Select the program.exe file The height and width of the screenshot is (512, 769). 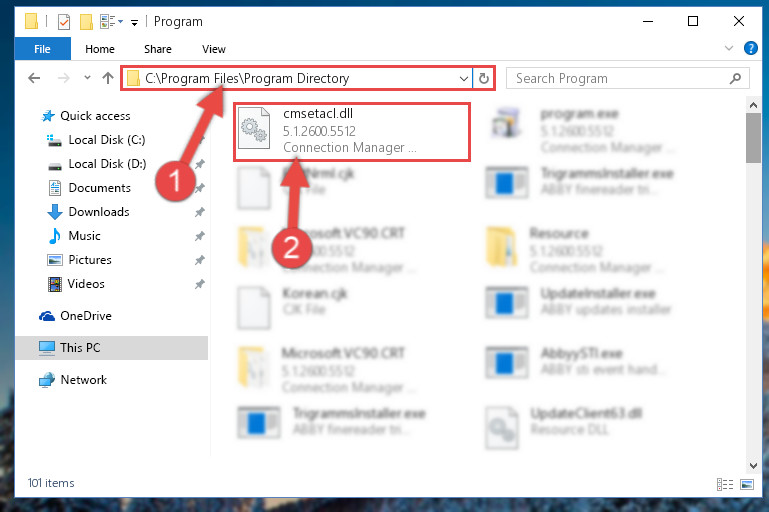[581, 130]
